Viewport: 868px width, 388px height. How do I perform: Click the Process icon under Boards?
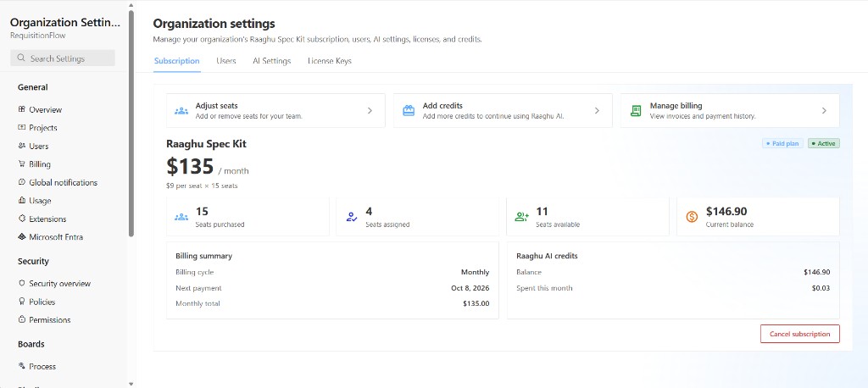click(x=21, y=366)
